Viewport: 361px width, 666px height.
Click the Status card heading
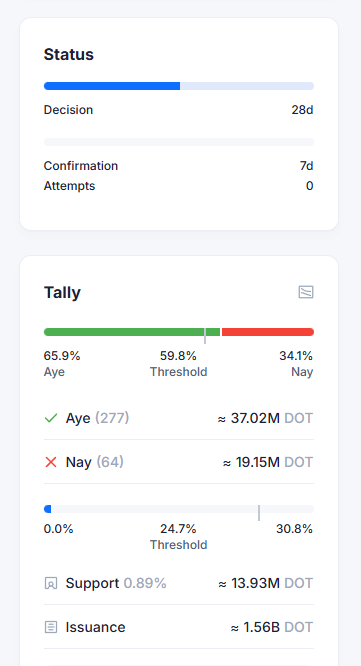(x=69, y=54)
